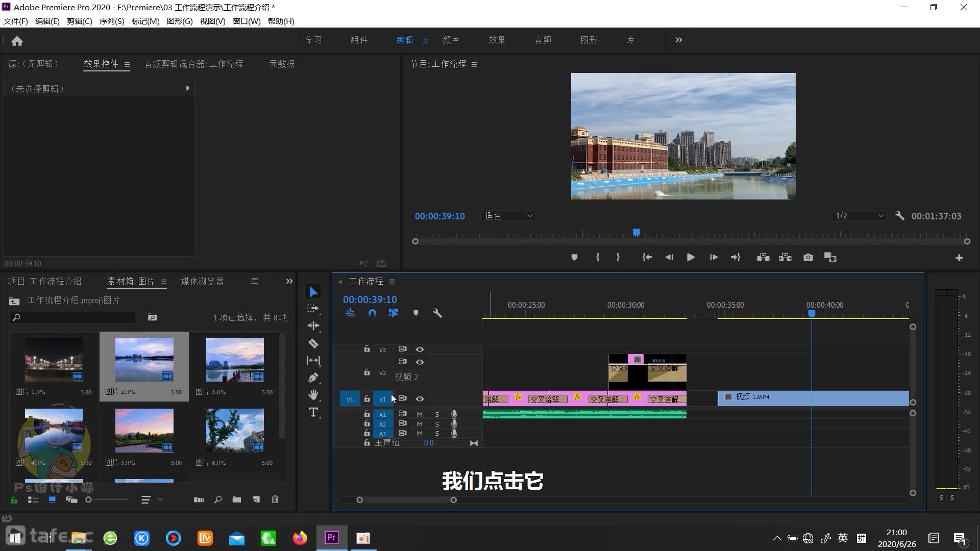
Task: Open the 文件(F) menu
Action: 16,21
